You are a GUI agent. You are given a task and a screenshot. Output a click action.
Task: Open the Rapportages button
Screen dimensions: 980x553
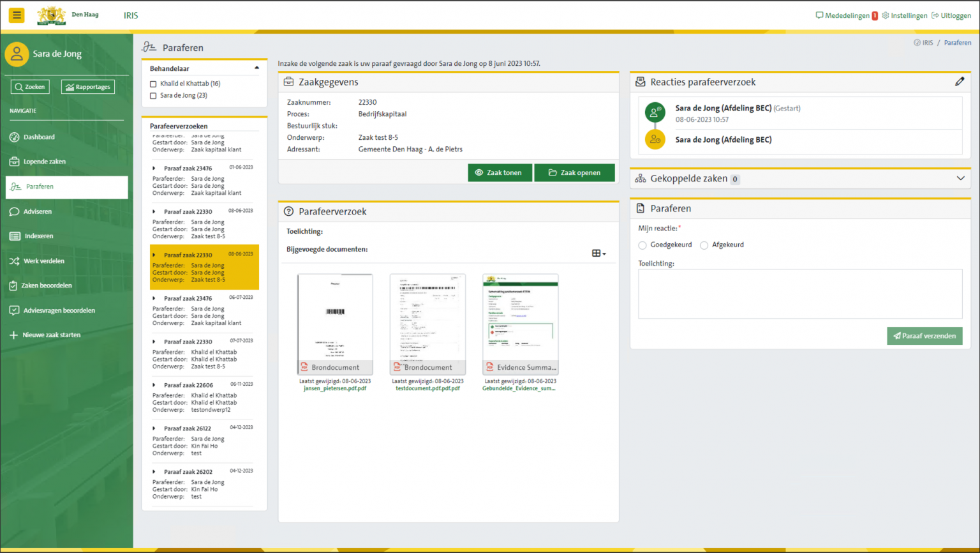point(88,87)
